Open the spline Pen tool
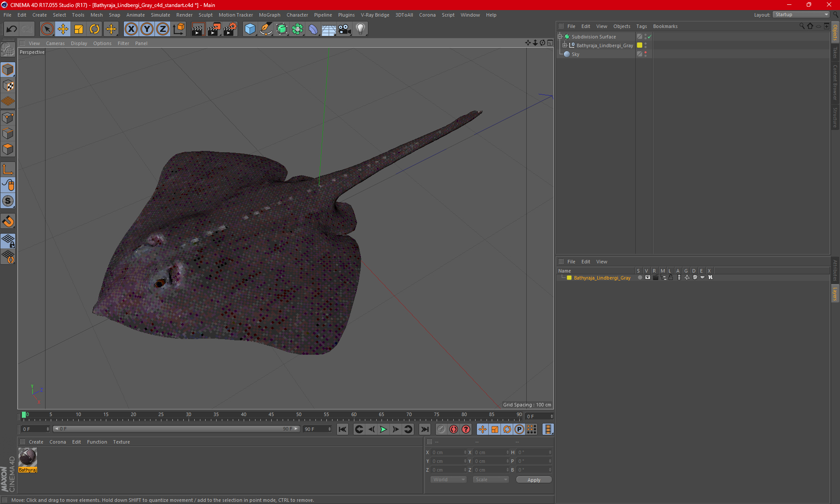Screen dimensions: 840x504 click(x=266, y=29)
